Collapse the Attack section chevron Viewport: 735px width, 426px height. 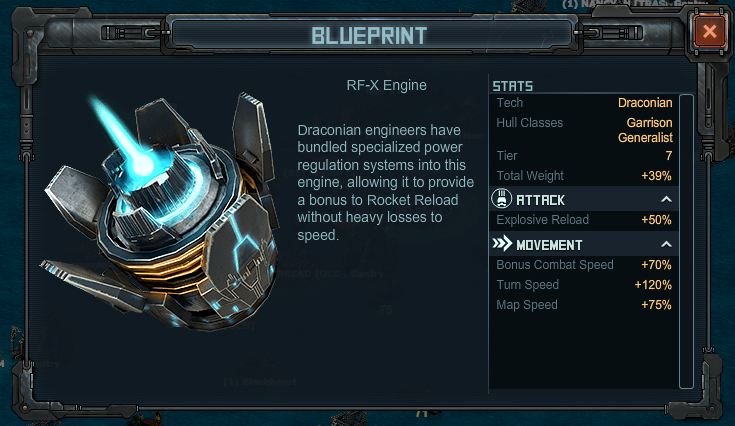[x=666, y=199]
